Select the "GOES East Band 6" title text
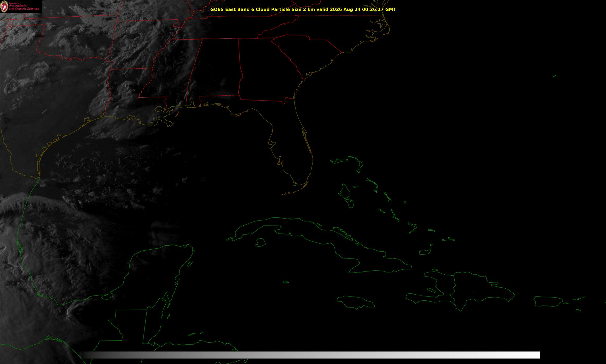 232,9
